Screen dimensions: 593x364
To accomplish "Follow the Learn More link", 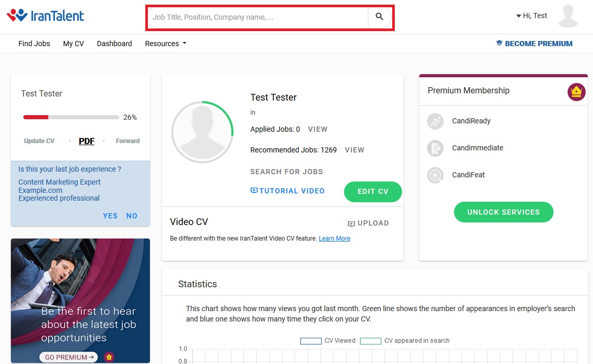I will tap(334, 239).
